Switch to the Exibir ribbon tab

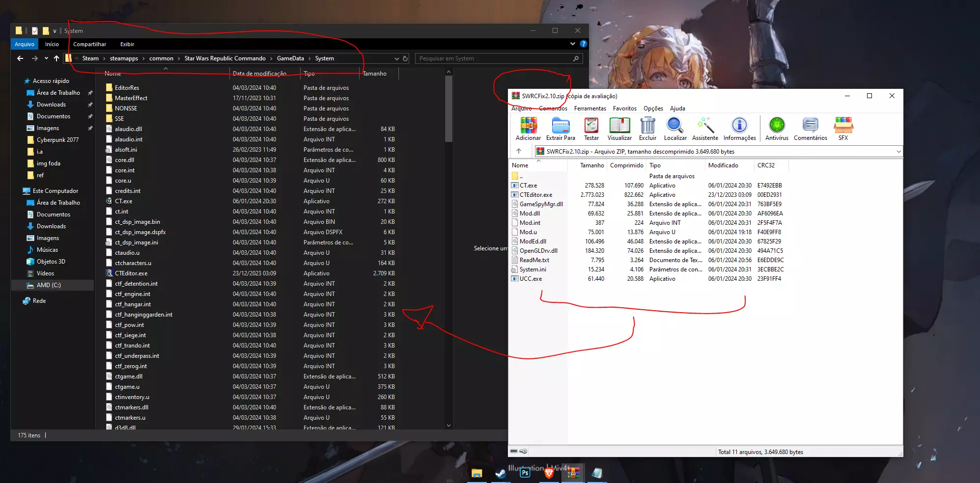tap(127, 44)
